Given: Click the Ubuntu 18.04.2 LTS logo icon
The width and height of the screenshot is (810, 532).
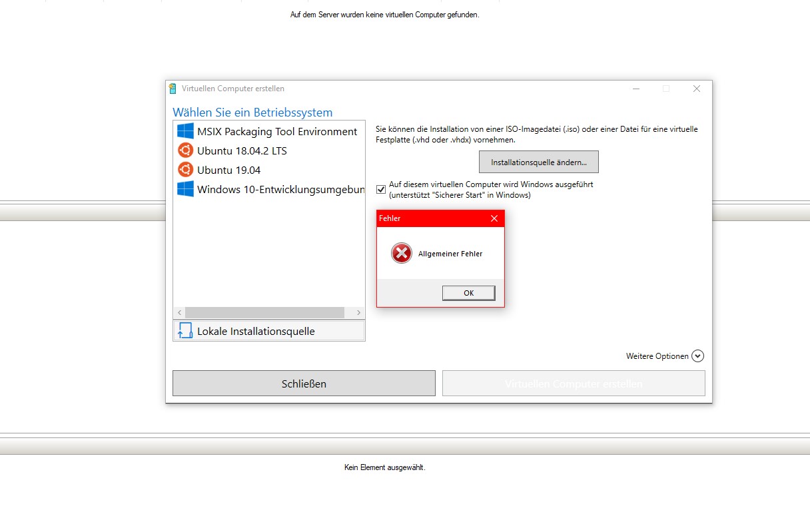Looking at the screenshot, I should tap(185, 150).
